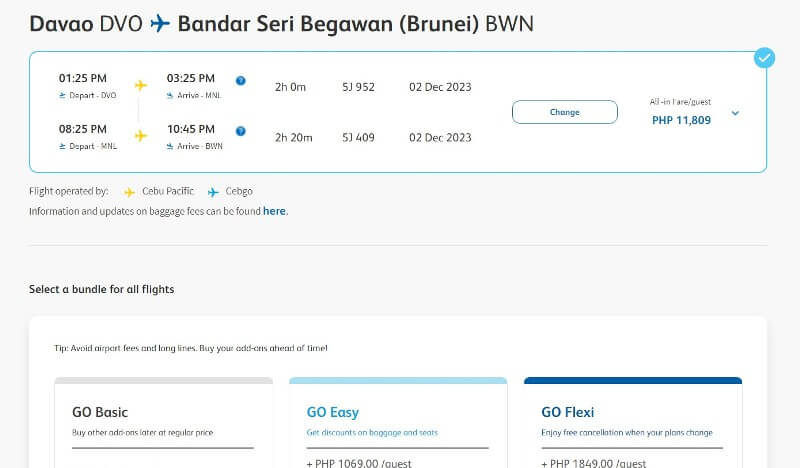Image resolution: width=800 pixels, height=468 pixels.
Task: Click the PHP 11,809 fare amount
Action: pyautogui.click(x=681, y=120)
